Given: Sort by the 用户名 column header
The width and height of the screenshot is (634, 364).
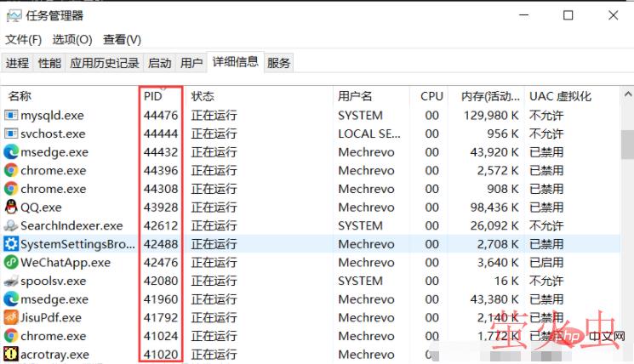Looking at the screenshot, I should coord(355,96).
